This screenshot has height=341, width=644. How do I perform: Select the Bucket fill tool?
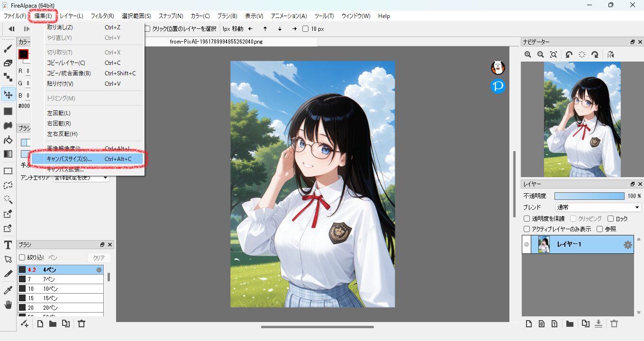click(x=8, y=140)
